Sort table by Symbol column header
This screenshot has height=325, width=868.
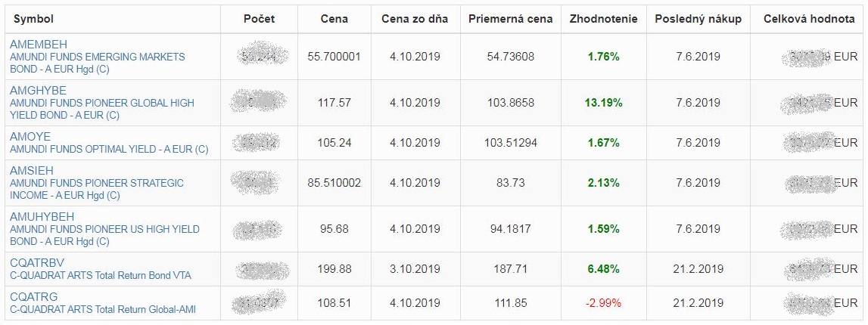click(x=33, y=19)
